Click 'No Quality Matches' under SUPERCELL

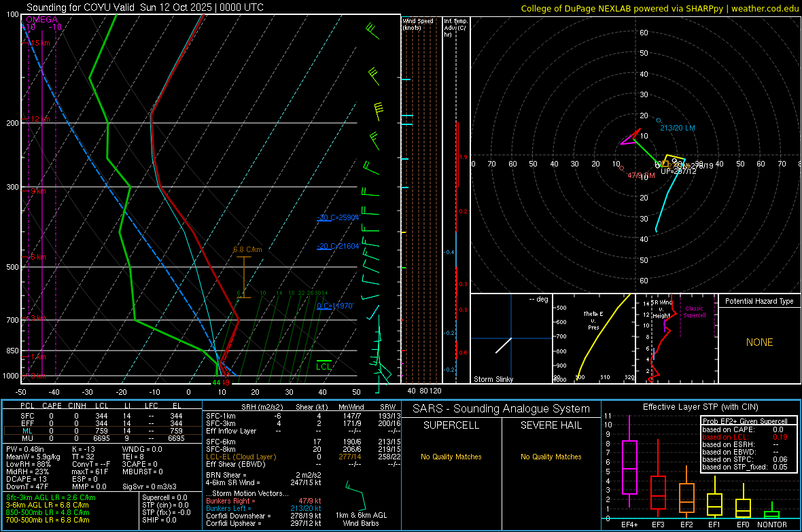(451, 457)
